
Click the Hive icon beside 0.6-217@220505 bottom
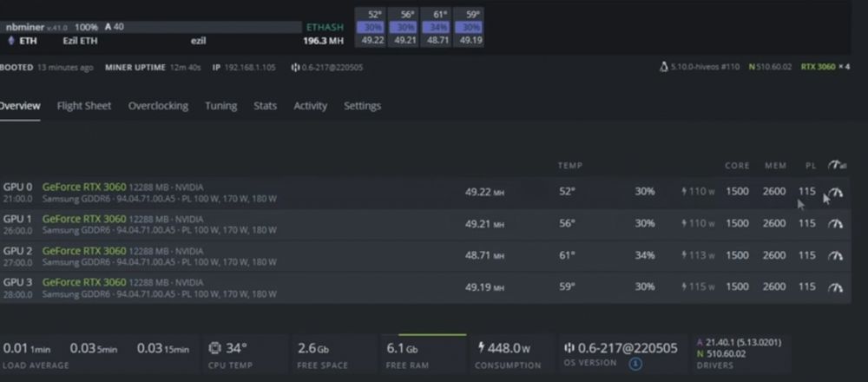point(569,347)
